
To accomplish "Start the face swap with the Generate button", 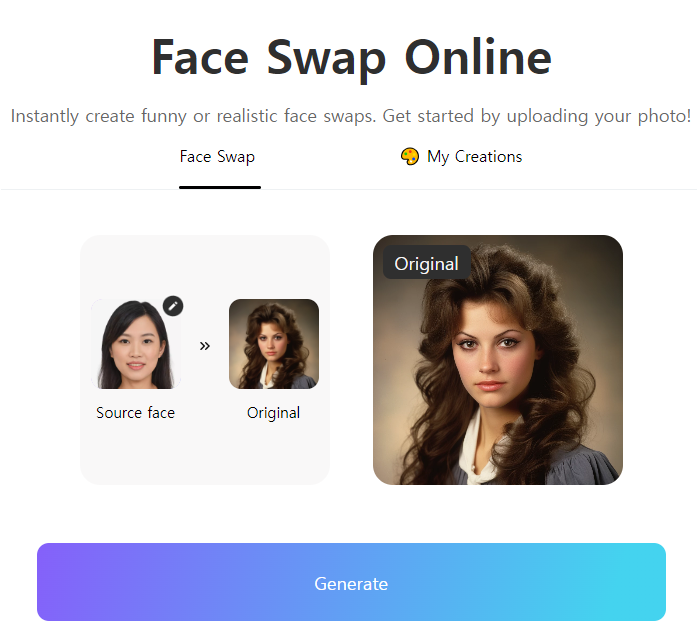I will coord(351,582).
